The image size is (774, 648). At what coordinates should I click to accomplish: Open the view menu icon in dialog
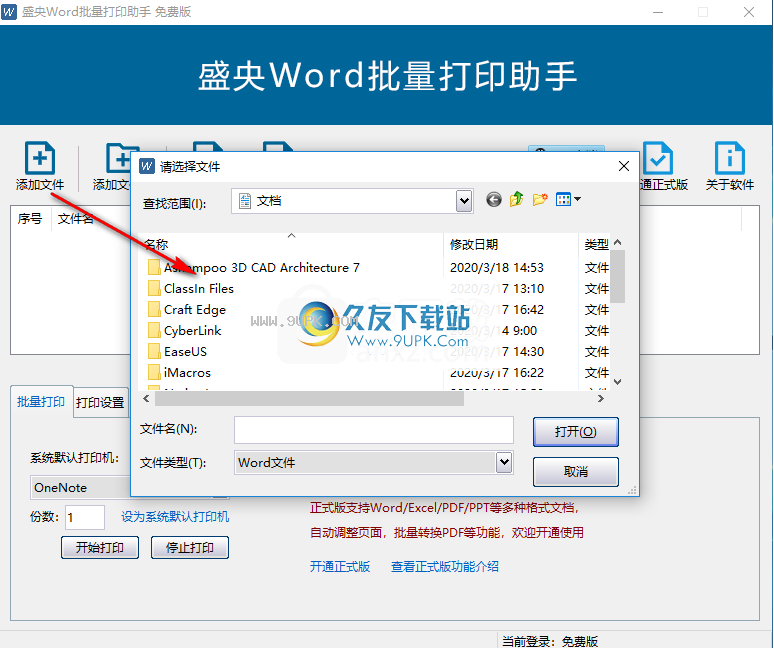click(568, 199)
